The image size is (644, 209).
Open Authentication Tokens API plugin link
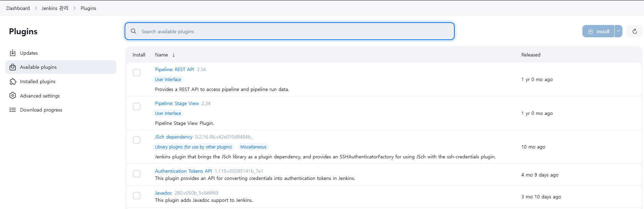[184, 171]
